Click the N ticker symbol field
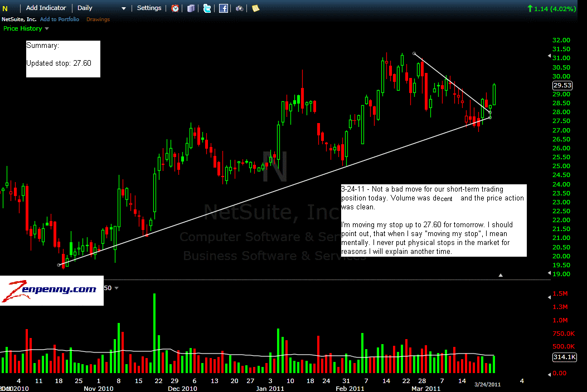Screen dimensions: 587x392 [5, 8]
